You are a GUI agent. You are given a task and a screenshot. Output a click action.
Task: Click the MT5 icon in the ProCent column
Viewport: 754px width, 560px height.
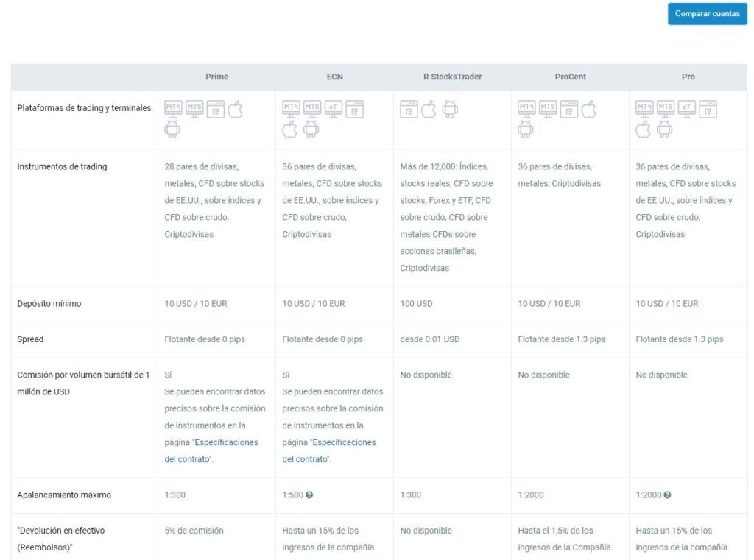548,109
